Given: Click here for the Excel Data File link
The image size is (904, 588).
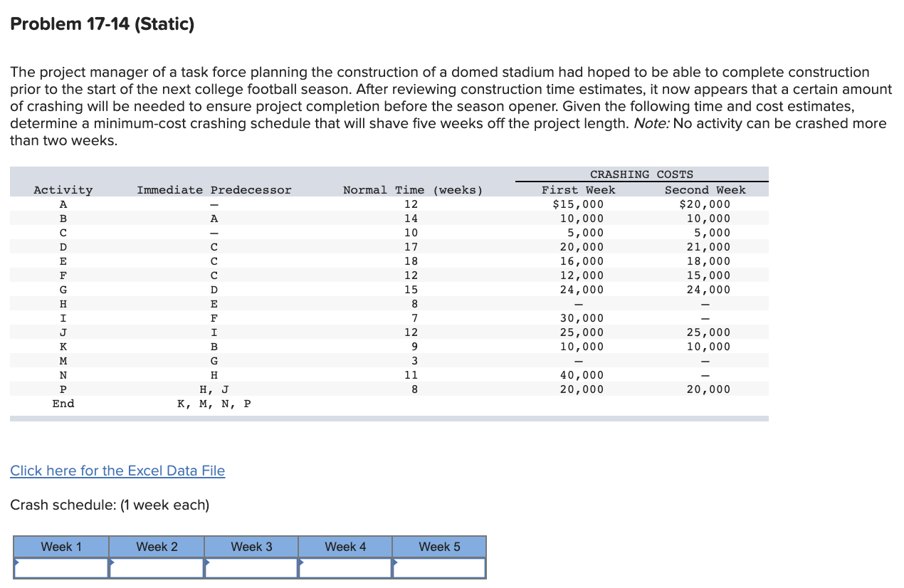Looking at the screenshot, I should click(x=117, y=471).
